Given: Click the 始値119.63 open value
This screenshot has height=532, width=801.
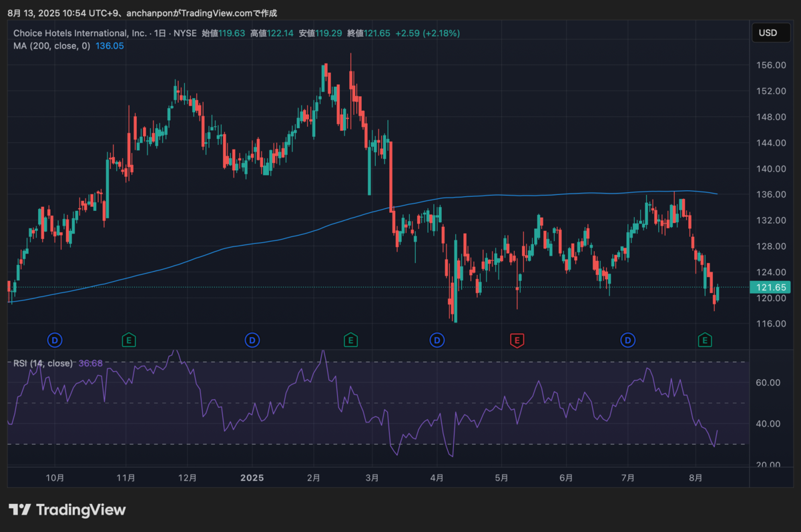Looking at the screenshot, I should [x=224, y=33].
